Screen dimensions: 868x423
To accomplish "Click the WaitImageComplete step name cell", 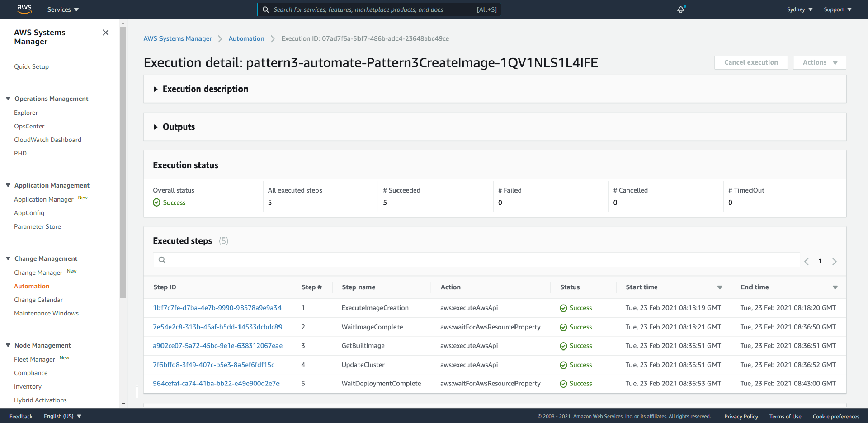I will click(372, 327).
